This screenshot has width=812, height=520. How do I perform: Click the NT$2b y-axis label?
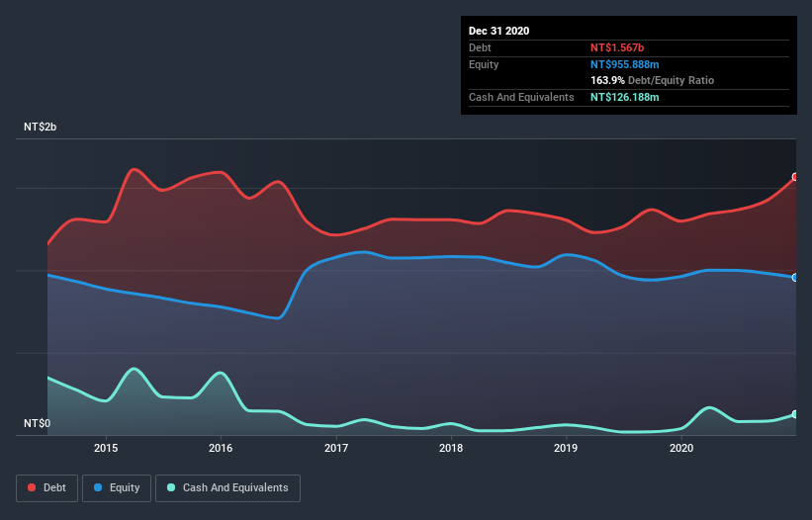(40, 127)
